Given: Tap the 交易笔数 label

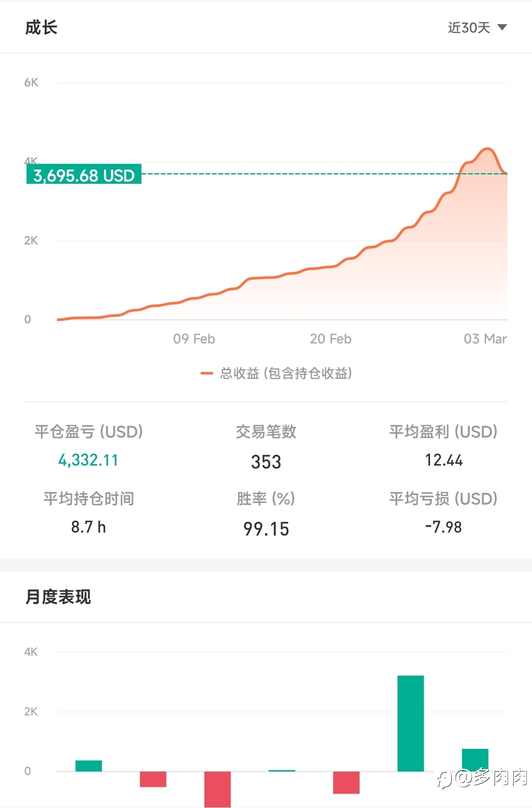Looking at the screenshot, I should 266,432.
